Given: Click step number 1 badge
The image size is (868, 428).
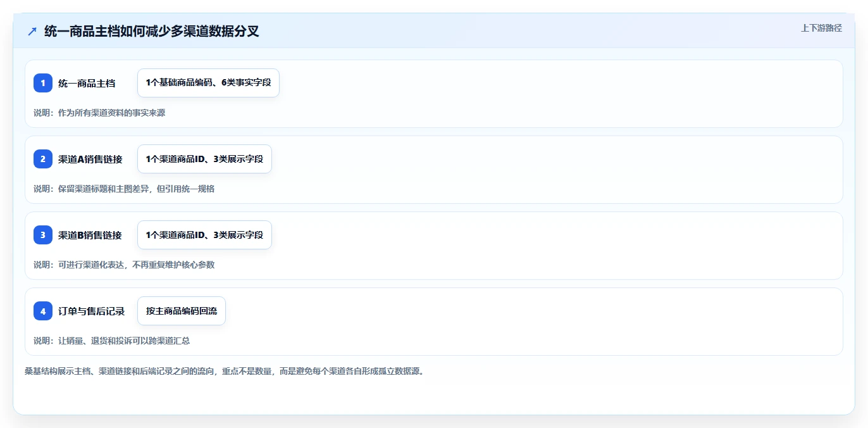Looking at the screenshot, I should 43,83.
